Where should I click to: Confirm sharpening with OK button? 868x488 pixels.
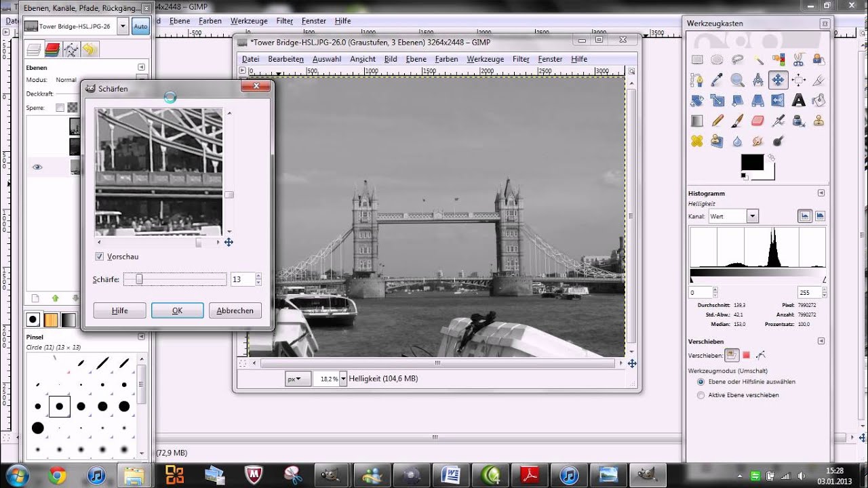(177, 310)
